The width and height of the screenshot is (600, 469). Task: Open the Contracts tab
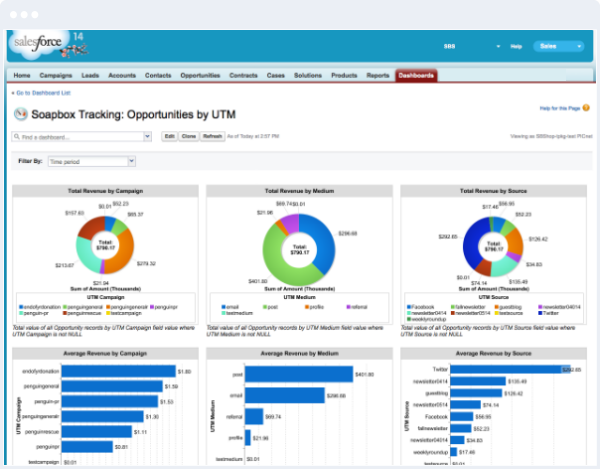click(x=243, y=75)
